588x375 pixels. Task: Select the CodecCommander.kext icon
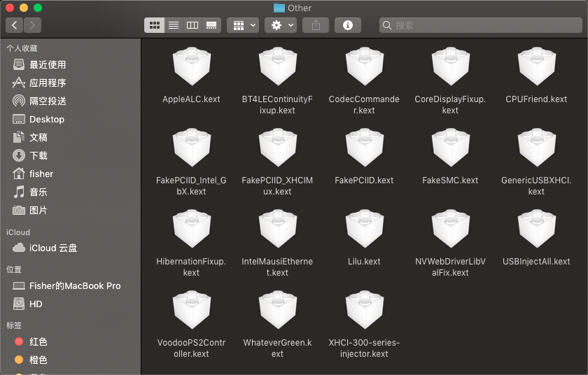tap(364, 66)
